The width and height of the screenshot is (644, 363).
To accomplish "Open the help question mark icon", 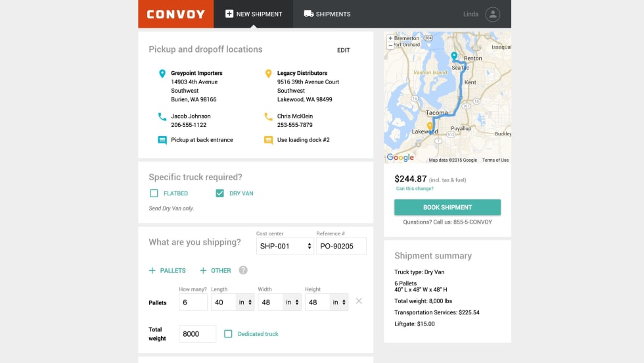I will (243, 270).
